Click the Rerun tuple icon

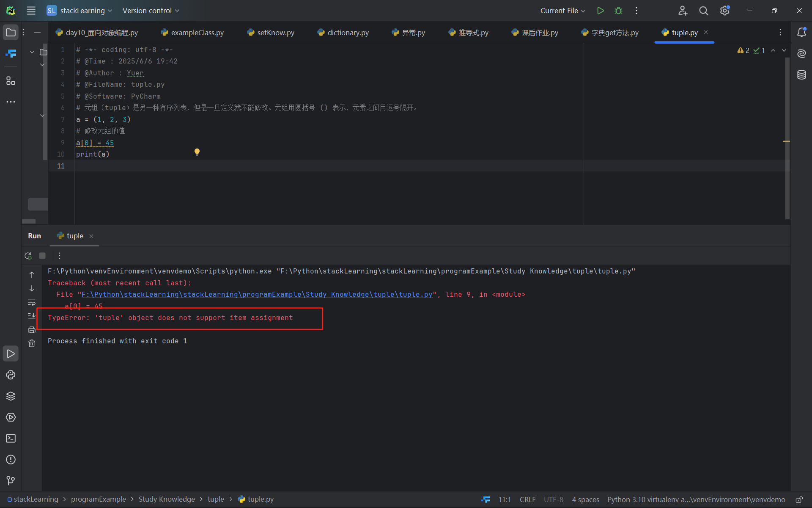(28, 256)
